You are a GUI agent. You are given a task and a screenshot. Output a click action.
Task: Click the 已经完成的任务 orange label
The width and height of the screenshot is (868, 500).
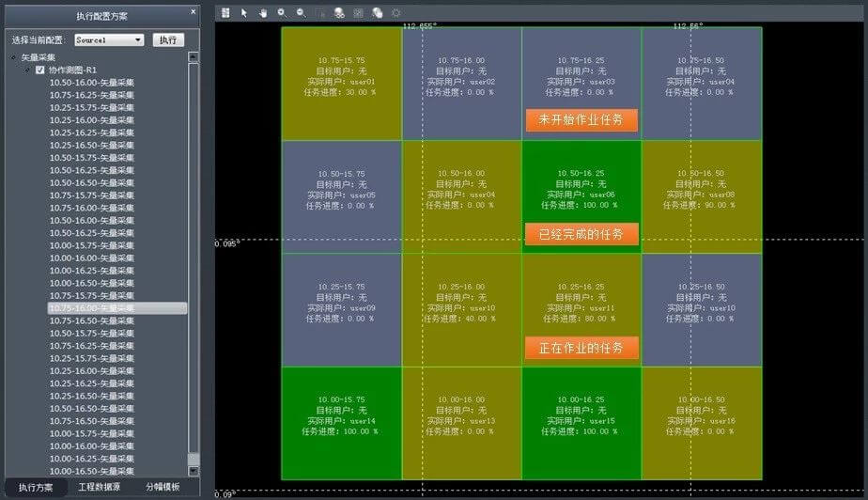coord(581,234)
